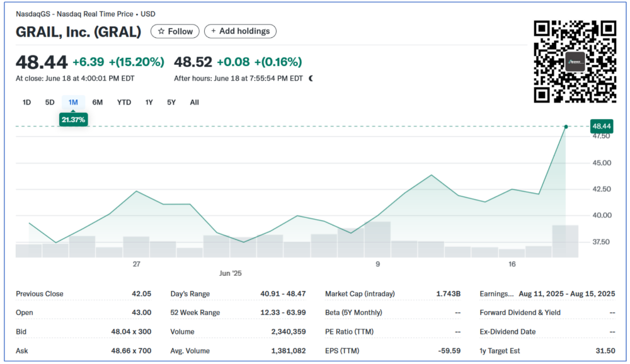Viewport: 630px width, 364px height.
Task: Click the Day's Range label
Action: 190,293
